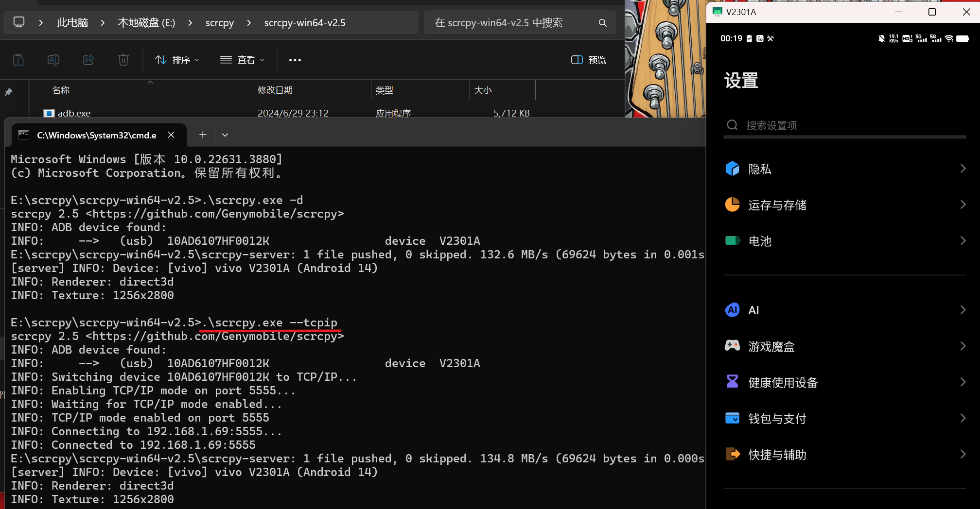
Task: Open the AI settings icon
Action: click(x=733, y=310)
